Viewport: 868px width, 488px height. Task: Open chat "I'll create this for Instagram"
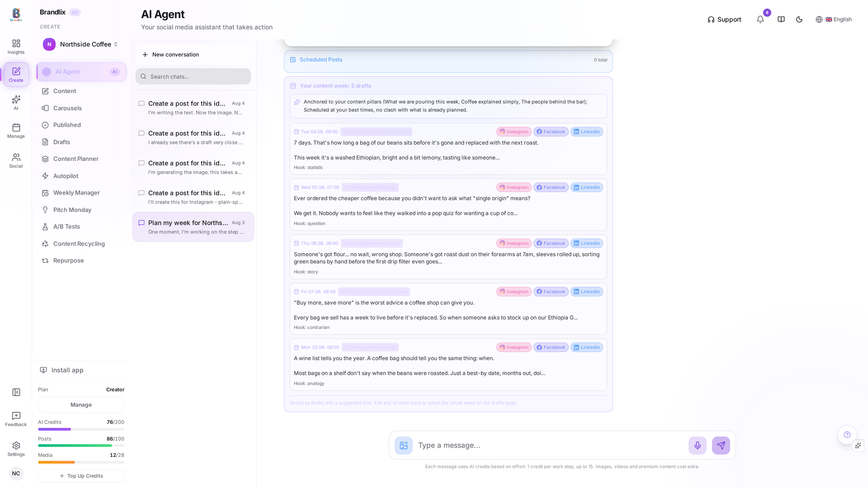point(193,197)
